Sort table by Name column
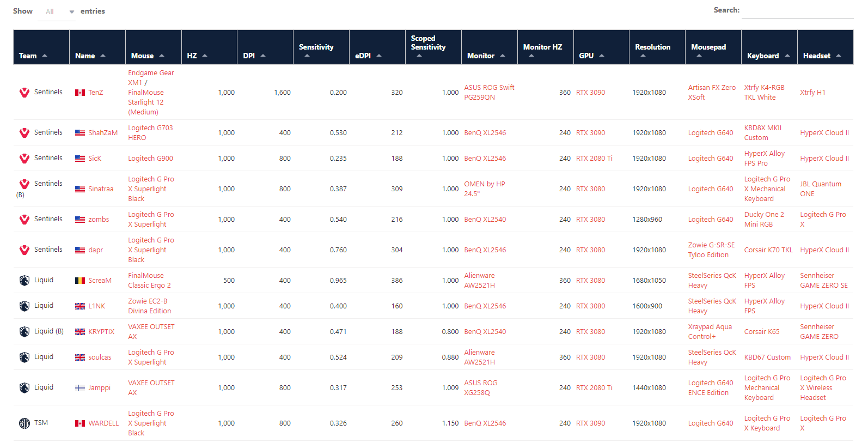The height and width of the screenshot is (443, 868). point(97,47)
